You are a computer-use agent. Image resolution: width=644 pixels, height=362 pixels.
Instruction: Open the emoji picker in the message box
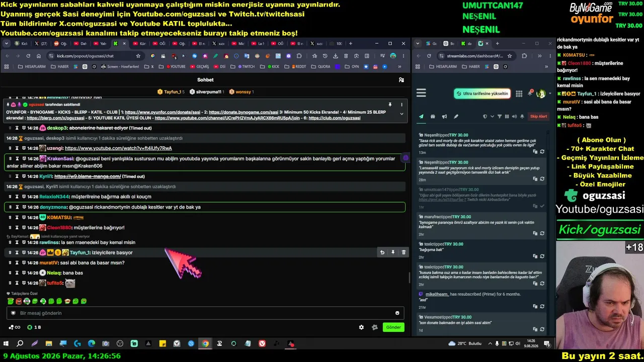(397, 313)
